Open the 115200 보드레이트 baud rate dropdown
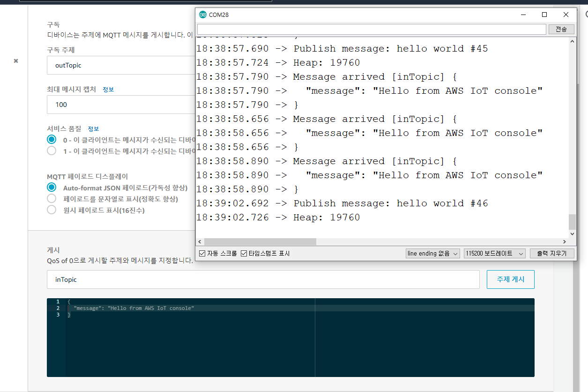The width and height of the screenshot is (588, 392). tap(494, 253)
